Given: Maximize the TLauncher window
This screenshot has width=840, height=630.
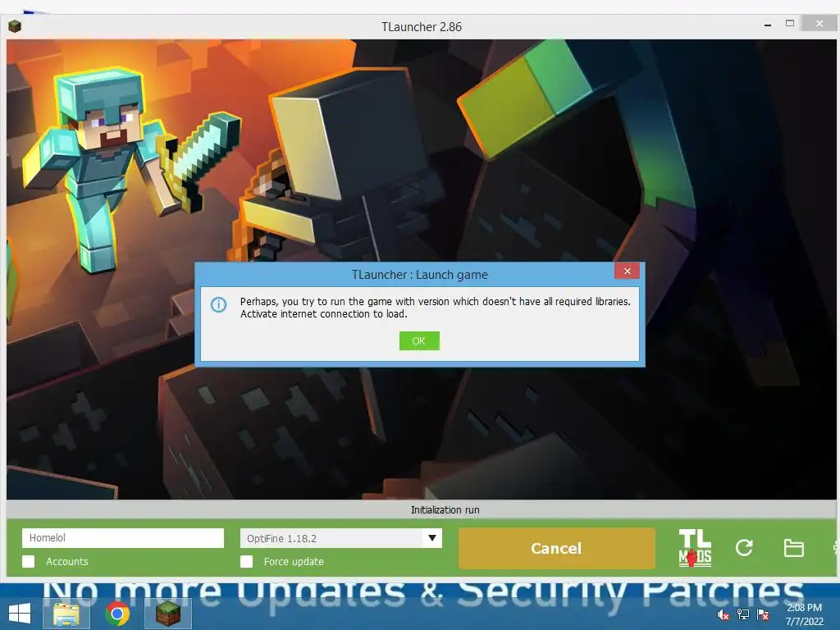Looking at the screenshot, I should tap(790, 24).
